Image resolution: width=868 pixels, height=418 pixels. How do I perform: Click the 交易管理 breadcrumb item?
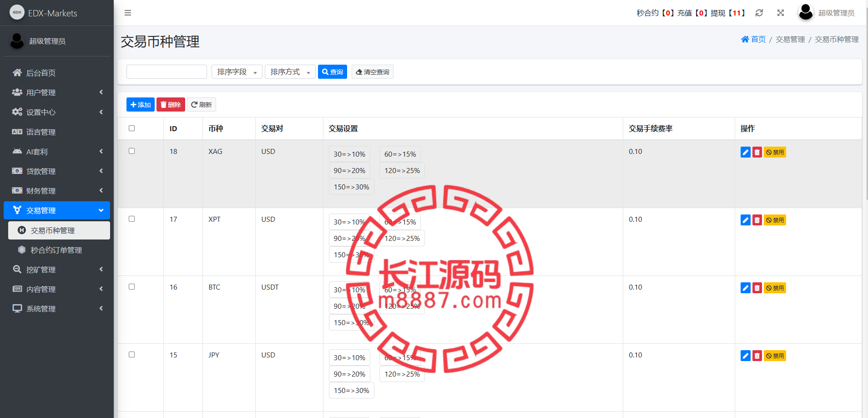point(790,39)
